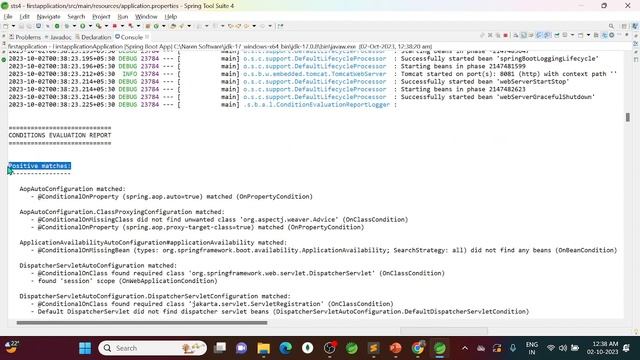Click Display Selected Console monitor icon
Viewport: 640px width, 360px height.
tap(565, 35)
